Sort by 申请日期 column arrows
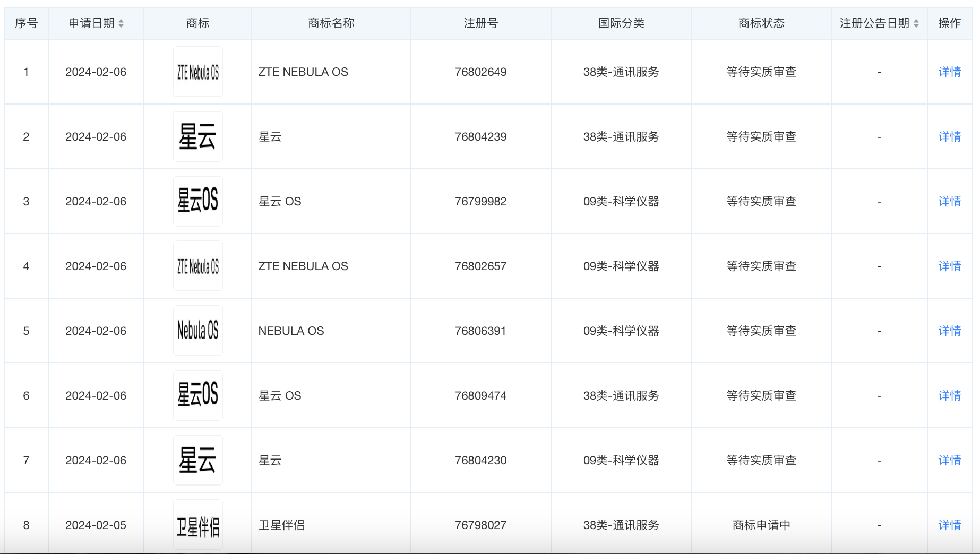Image resolution: width=980 pixels, height=554 pixels. tap(121, 23)
